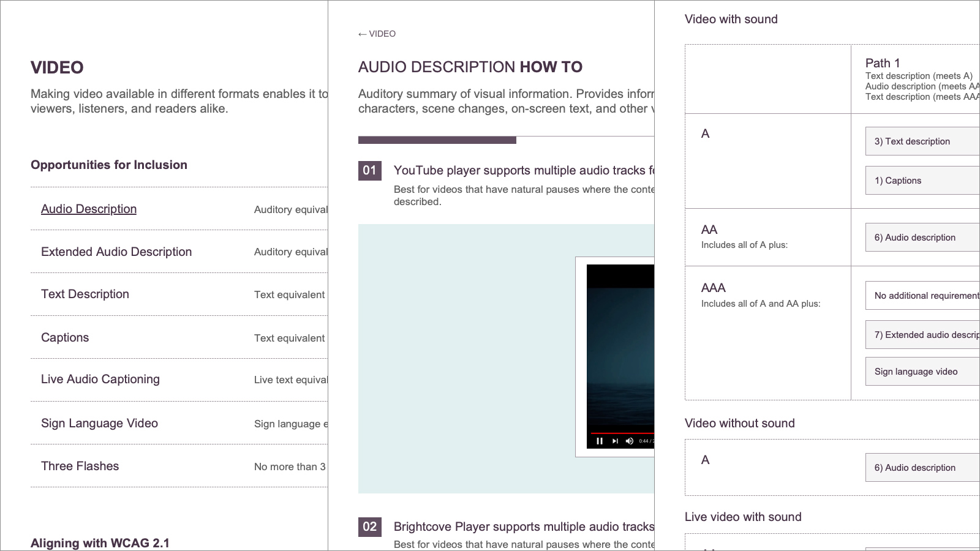Image resolution: width=980 pixels, height=551 pixels.
Task: Open Extended Audio Description item
Action: click(x=116, y=252)
